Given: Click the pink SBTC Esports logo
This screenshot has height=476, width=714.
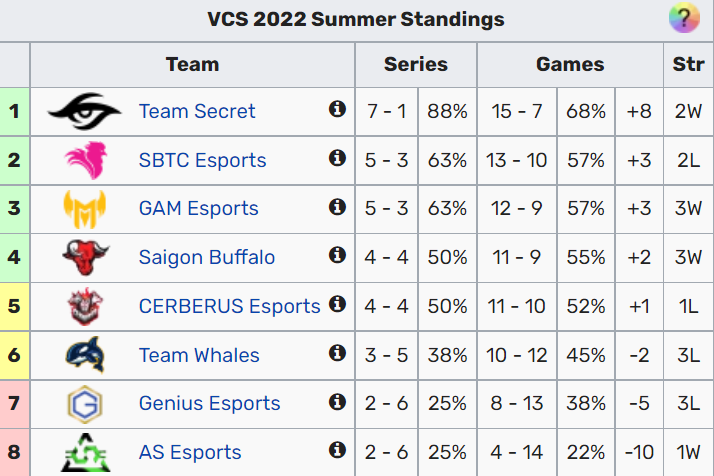Looking at the screenshot, I should click(86, 160).
